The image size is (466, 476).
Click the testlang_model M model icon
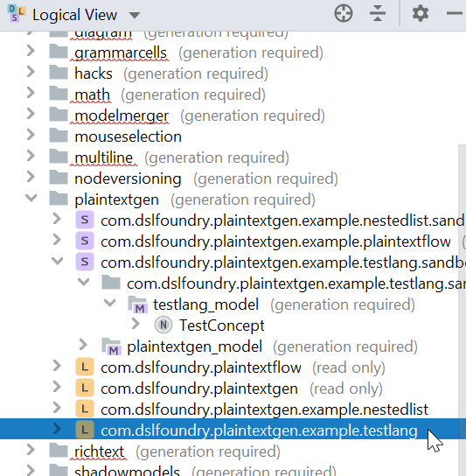[x=138, y=304]
